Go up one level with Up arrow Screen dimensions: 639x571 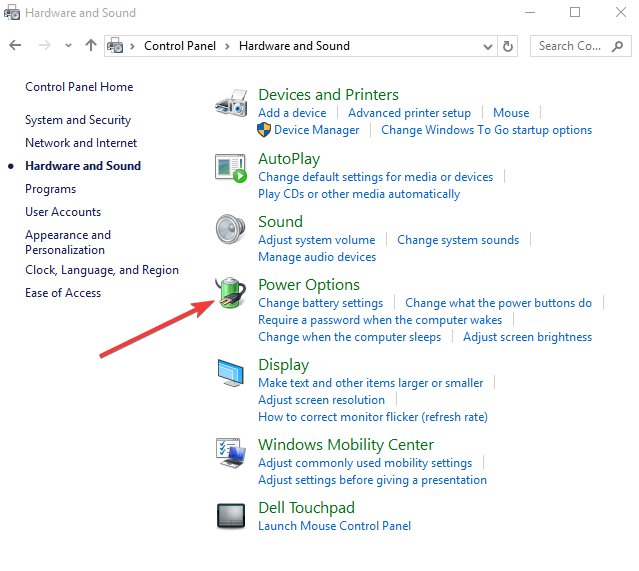pyautogui.click(x=91, y=46)
